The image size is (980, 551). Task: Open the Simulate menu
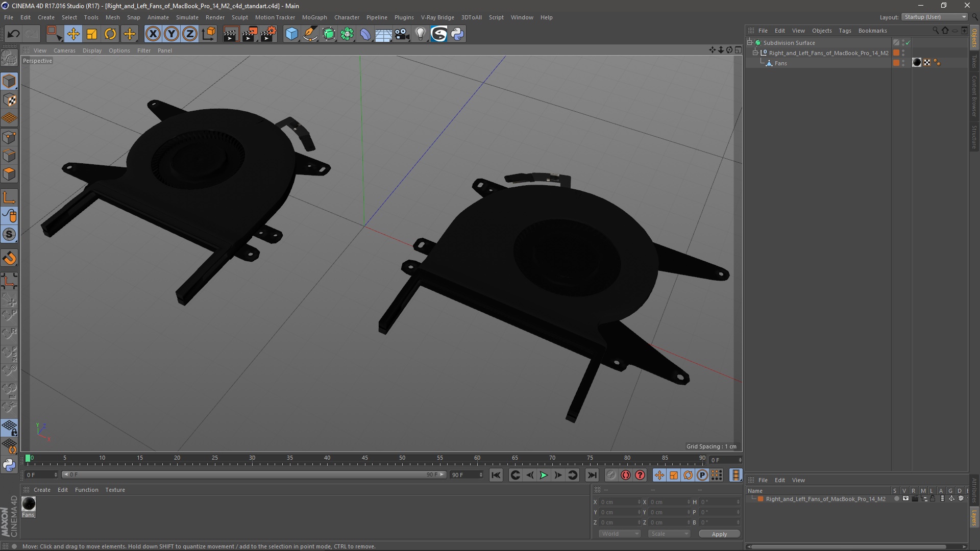(187, 17)
